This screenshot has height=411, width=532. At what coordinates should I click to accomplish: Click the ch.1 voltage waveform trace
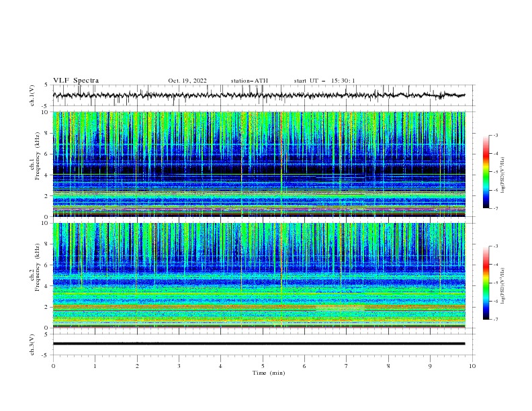coord(259,95)
